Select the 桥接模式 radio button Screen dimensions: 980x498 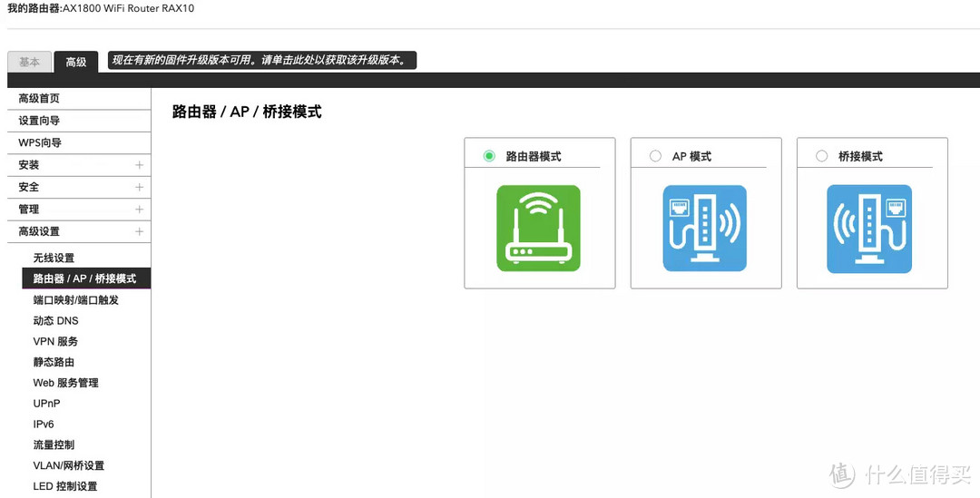[x=822, y=156]
